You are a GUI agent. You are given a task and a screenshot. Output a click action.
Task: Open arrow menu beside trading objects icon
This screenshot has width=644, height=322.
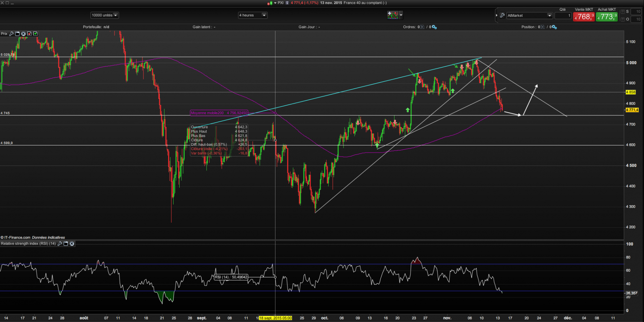click(x=401, y=15)
